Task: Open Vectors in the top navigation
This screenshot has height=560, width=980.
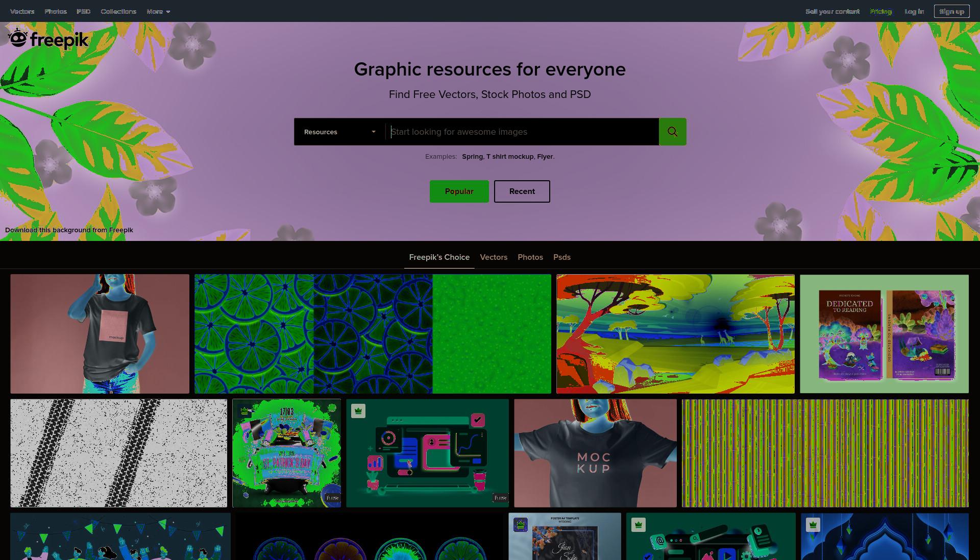Action: [x=22, y=11]
